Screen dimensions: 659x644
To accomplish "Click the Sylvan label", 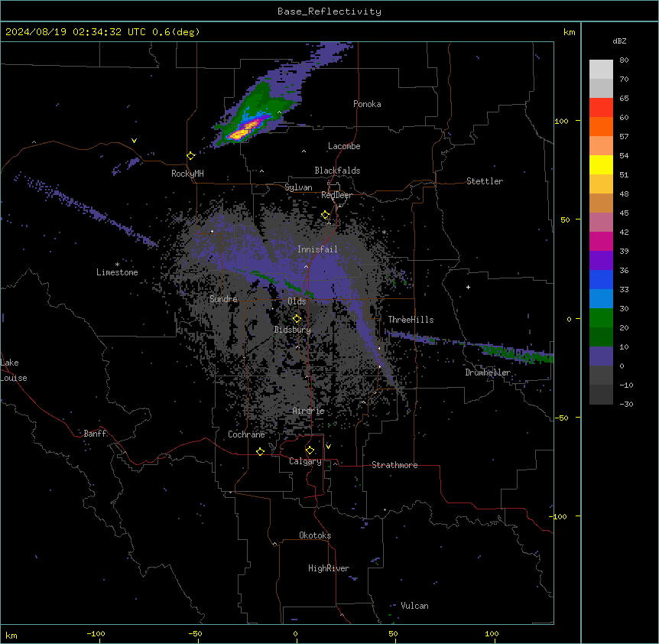I will 298,187.
